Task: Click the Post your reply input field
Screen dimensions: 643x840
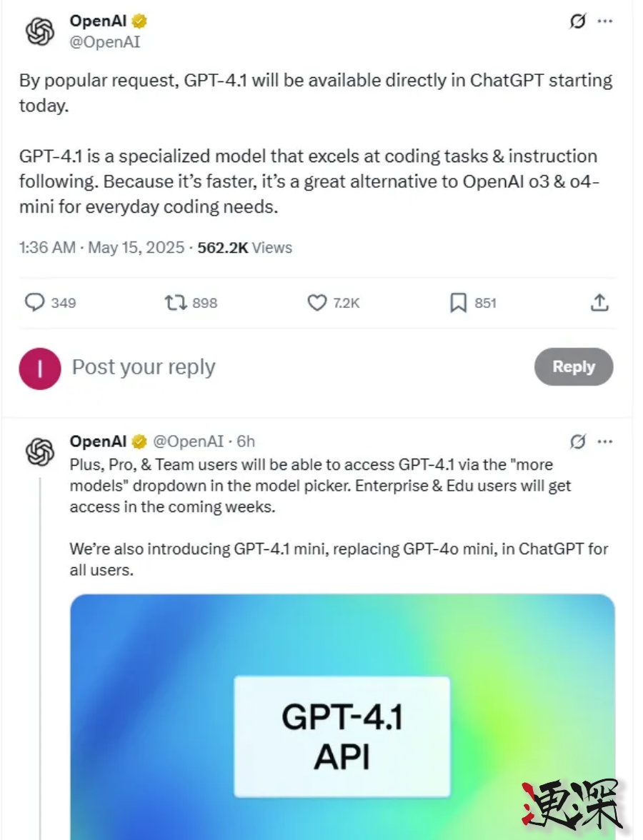Action: pyautogui.click(x=143, y=366)
